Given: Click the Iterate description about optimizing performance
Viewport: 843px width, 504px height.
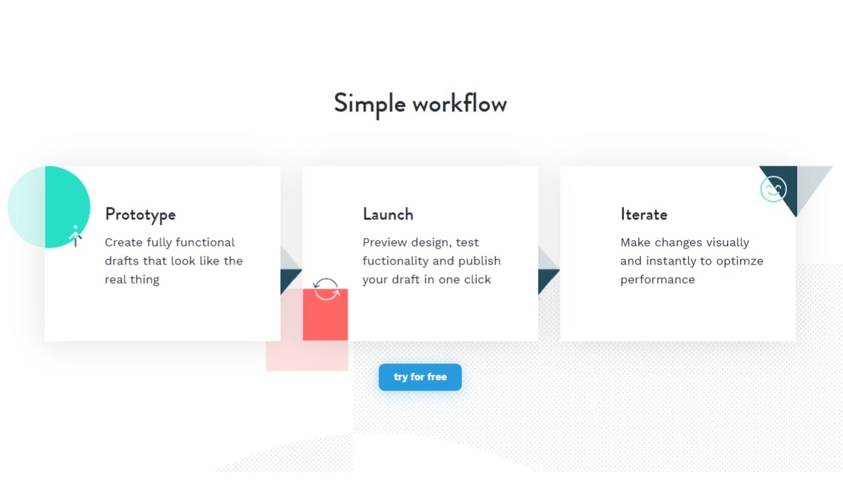Looking at the screenshot, I should [x=692, y=261].
